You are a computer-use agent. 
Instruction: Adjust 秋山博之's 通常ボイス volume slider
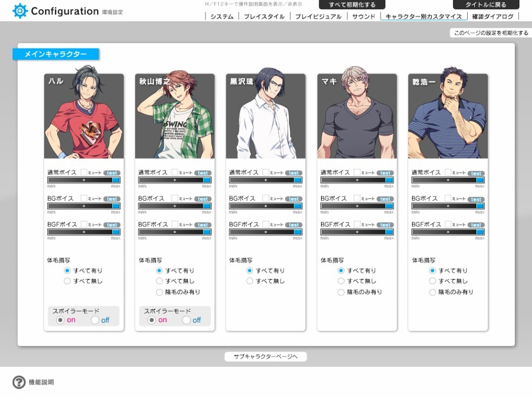(174, 180)
